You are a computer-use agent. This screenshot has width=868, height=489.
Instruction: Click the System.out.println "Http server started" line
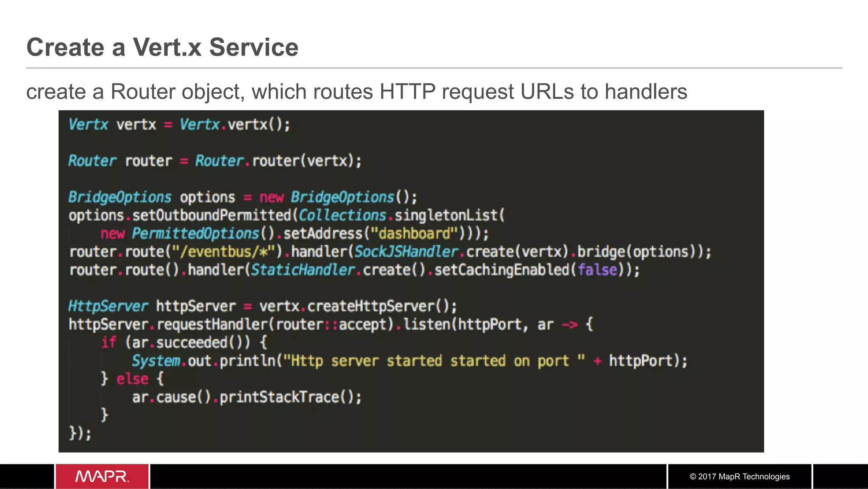click(x=409, y=361)
